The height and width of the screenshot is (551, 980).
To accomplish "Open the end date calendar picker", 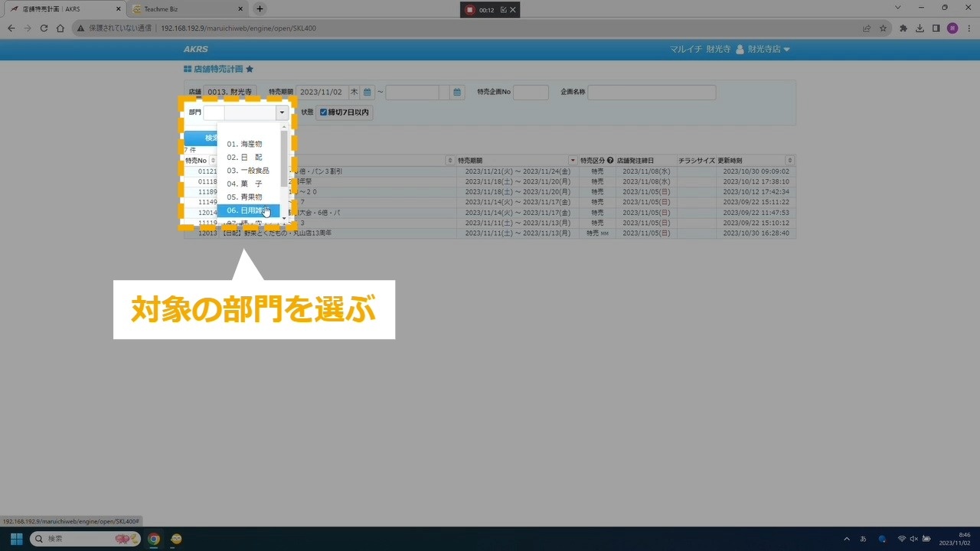I will [457, 93].
